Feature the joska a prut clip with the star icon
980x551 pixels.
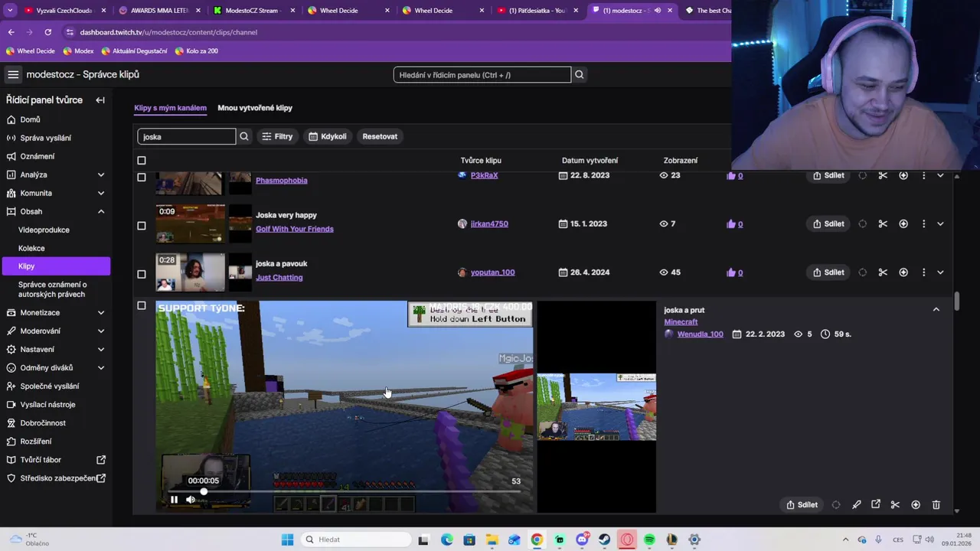(x=916, y=504)
